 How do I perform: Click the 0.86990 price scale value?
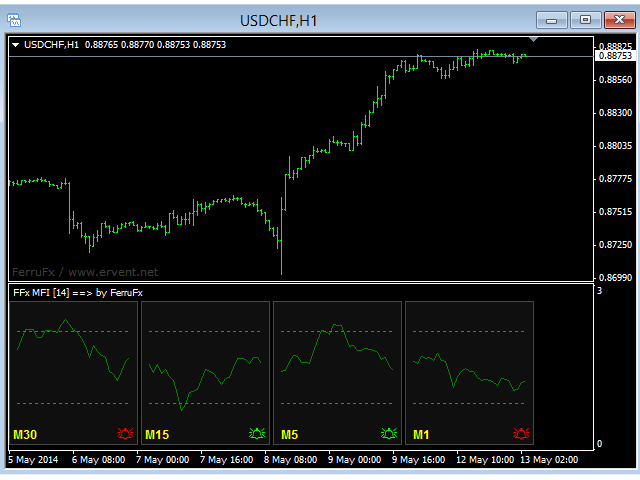pyautogui.click(x=616, y=278)
